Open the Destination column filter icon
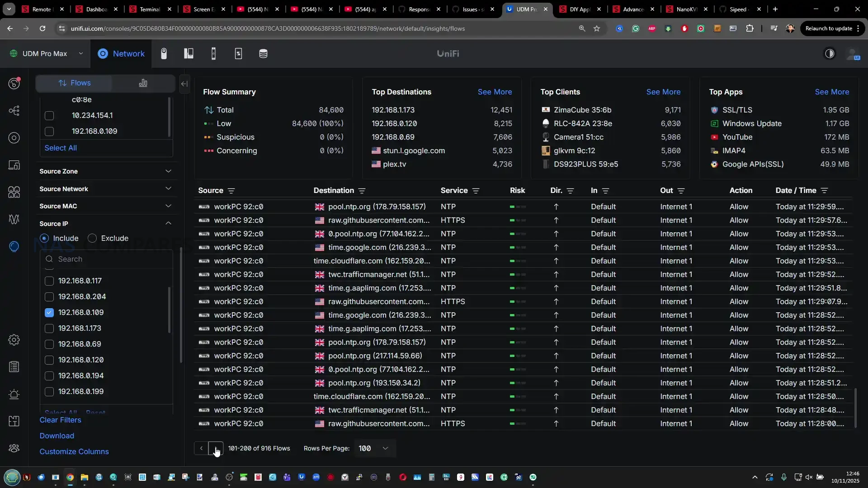868x488 pixels. (x=362, y=191)
